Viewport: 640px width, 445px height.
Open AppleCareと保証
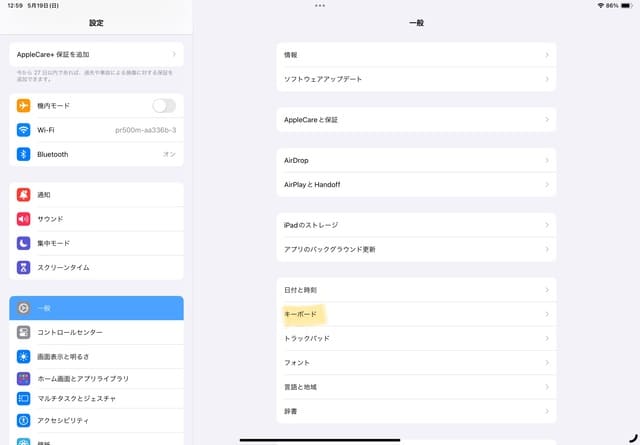[416, 120]
